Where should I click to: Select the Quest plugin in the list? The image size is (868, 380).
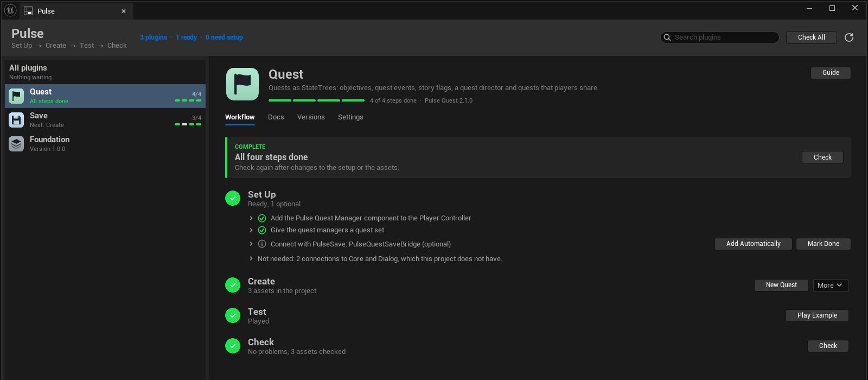(105, 96)
